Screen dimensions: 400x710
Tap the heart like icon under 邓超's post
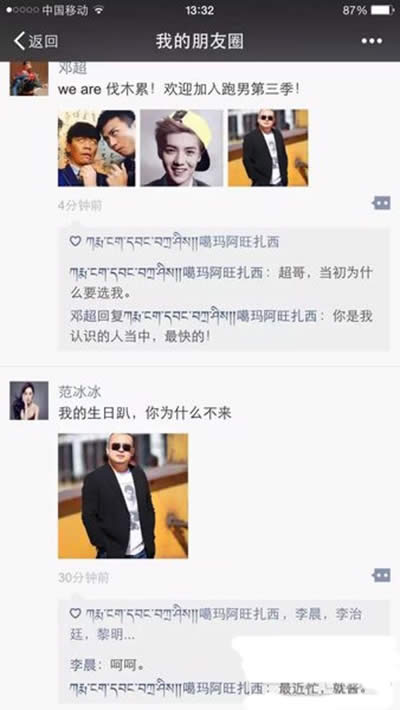75,241
